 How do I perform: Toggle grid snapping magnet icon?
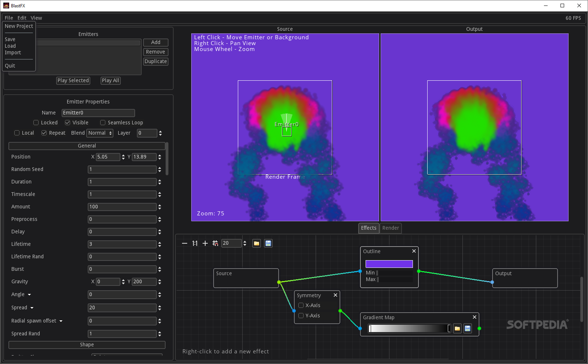[215, 243]
